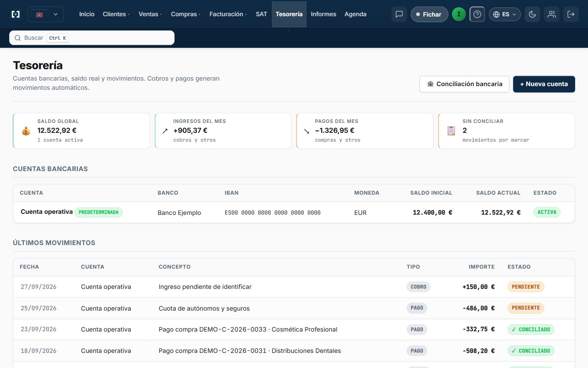The height and width of the screenshot is (368, 588).
Task: Toggle dark mode moon icon
Action: [x=532, y=14]
